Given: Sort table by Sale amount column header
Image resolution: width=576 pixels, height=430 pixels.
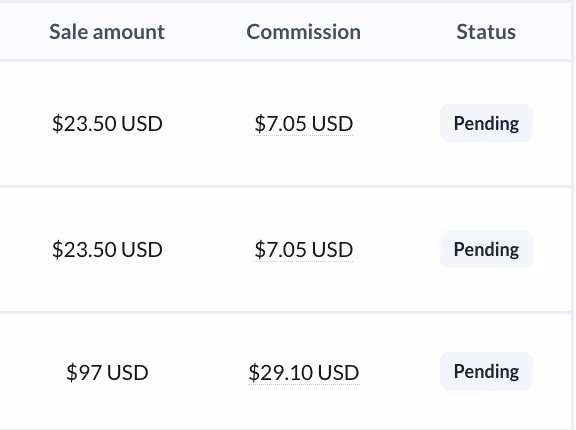Looking at the screenshot, I should pyautogui.click(x=107, y=32).
